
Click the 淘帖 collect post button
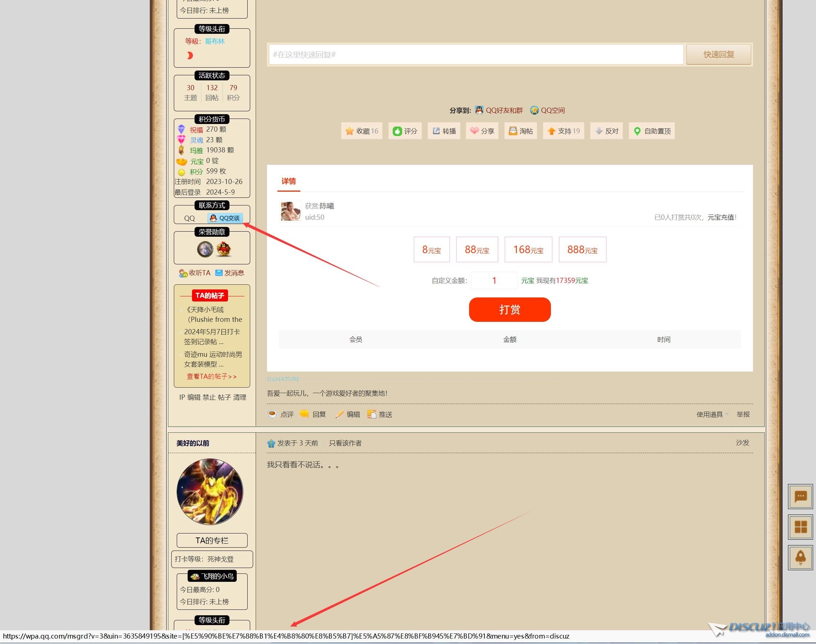point(520,131)
